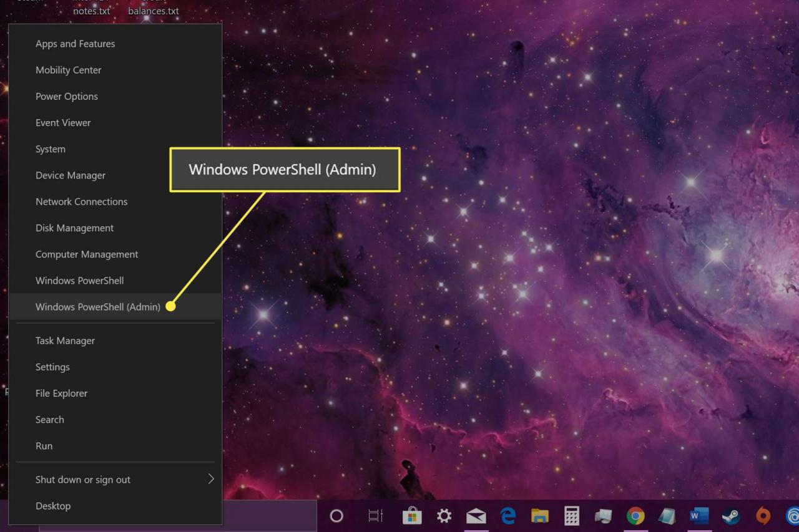Click the computer monitor icon on taskbar
Image resolution: width=799 pixels, height=532 pixels.
coord(604,516)
